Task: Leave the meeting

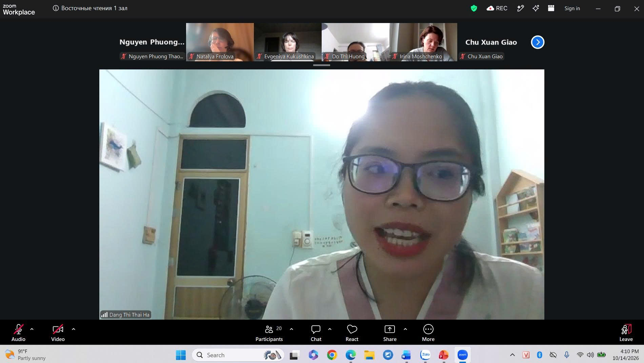Action: click(x=626, y=333)
